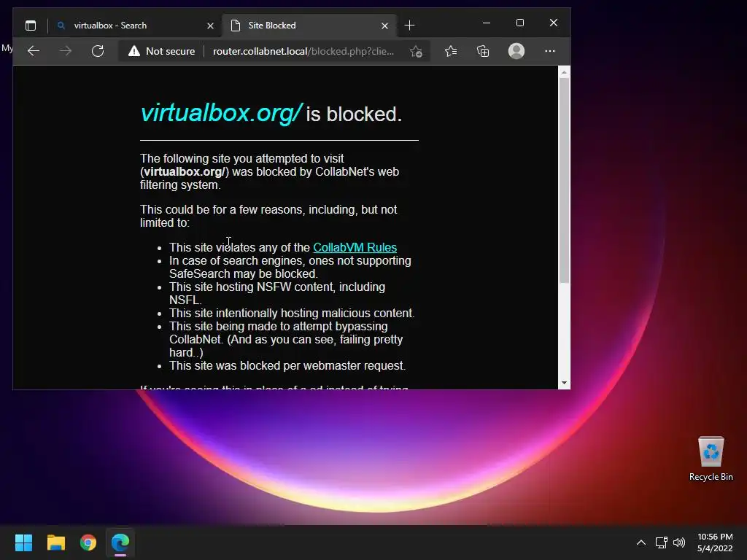Image resolution: width=747 pixels, height=560 pixels.
Task: Open the Windows Start menu
Action: coord(23,542)
